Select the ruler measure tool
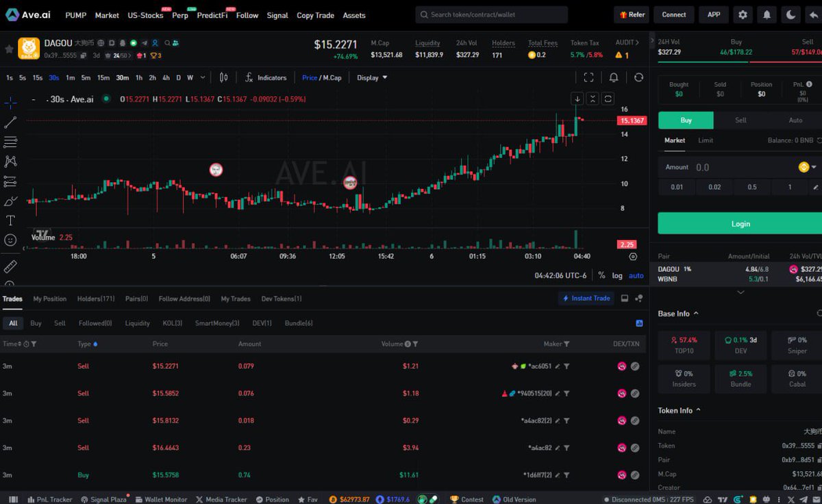Screen dimensions: 822x504 [x=10, y=266]
